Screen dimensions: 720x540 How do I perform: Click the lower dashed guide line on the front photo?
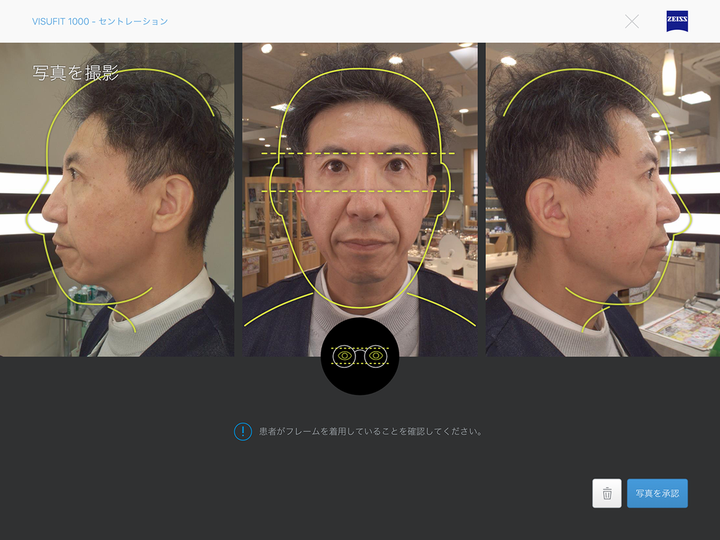coord(360,190)
